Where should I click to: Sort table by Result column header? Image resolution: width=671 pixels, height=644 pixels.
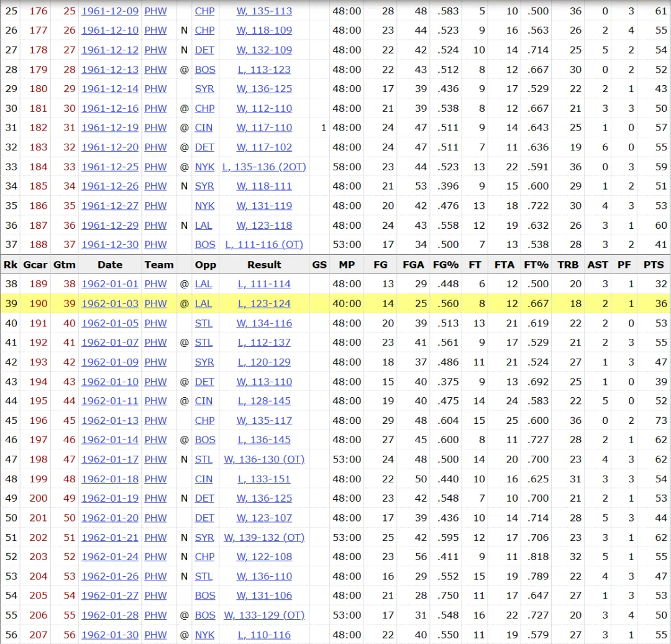[x=264, y=265]
